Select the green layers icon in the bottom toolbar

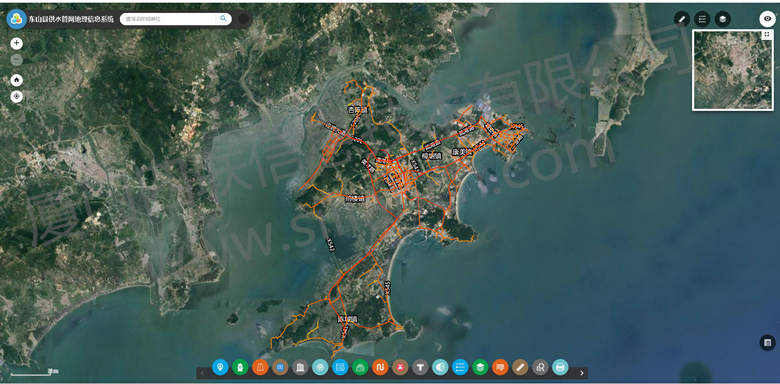pos(480,368)
